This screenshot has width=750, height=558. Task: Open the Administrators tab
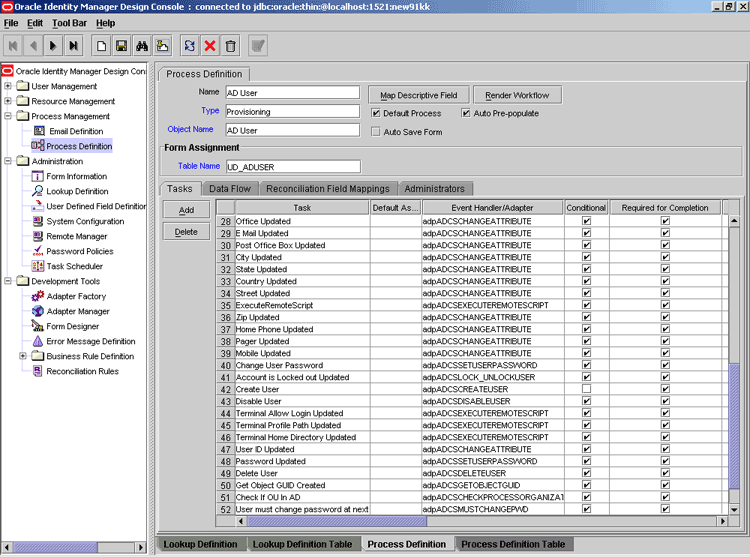(x=434, y=189)
